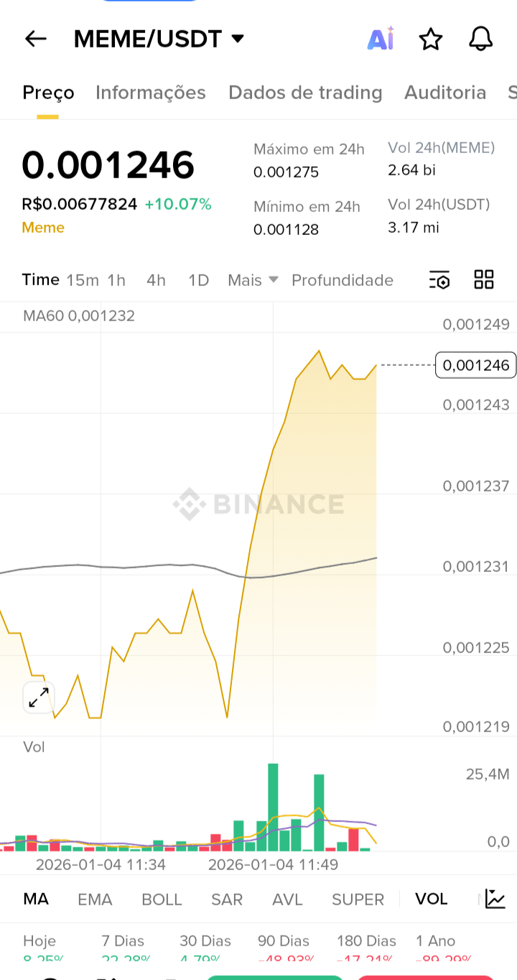Screen dimensions: 517x980
Task: Tap the Meme category link
Action: coord(43,228)
